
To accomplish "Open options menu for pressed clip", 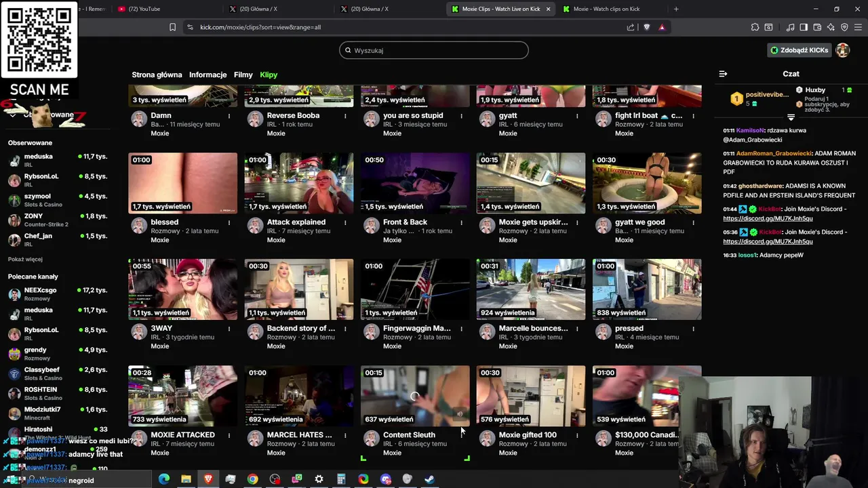I will 693,329.
